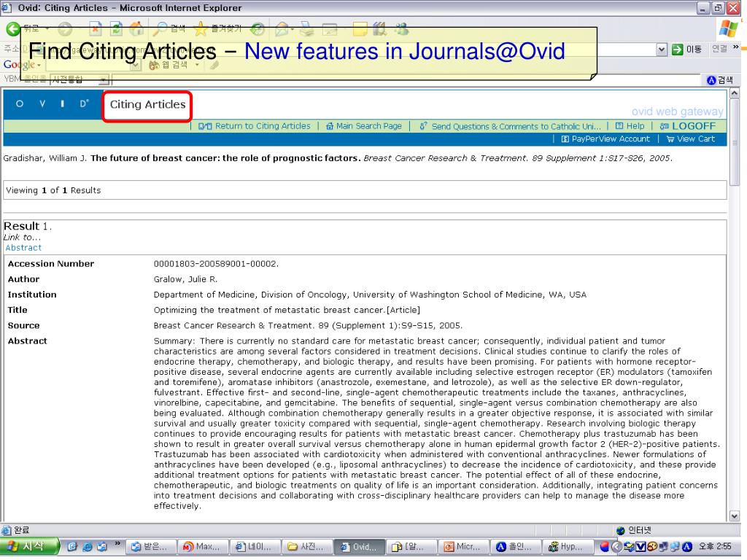Image resolution: width=747 pixels, height=560 pixels.
Task: Open the PayPerView Account link
Action: (x=605, y=139)
